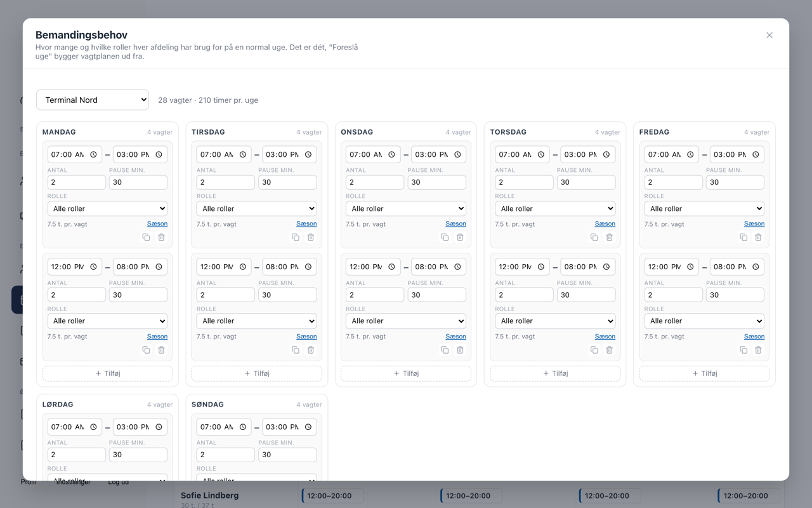Copy Torsdag 12:00 shift
The width and height of the screenshot is (812, 508).
click(x=594, y=350)
